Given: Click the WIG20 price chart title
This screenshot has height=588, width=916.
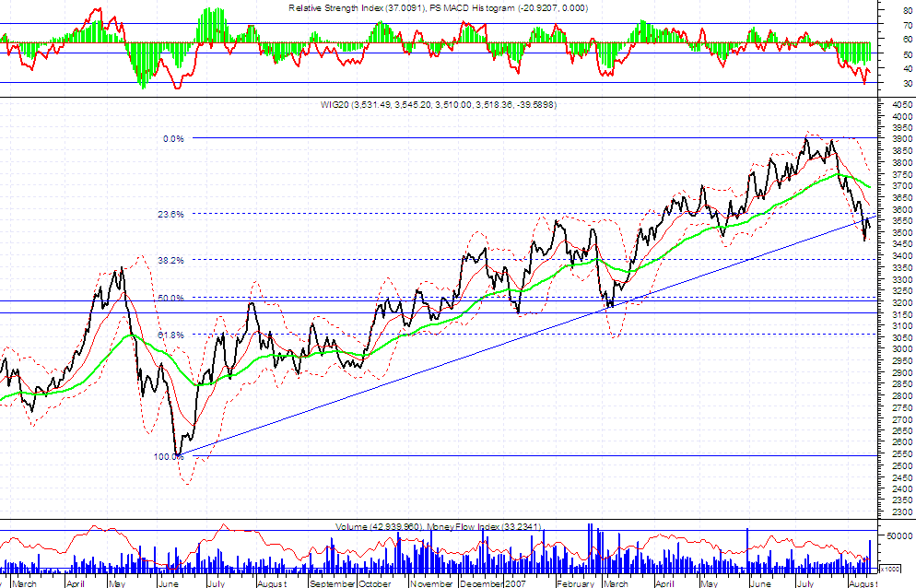Looking at the screenshot, I should 438,105.
